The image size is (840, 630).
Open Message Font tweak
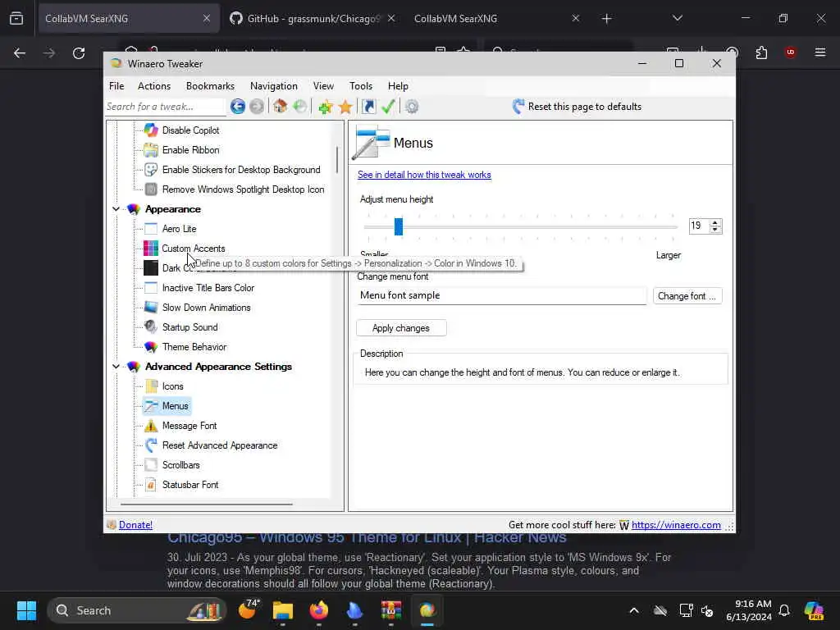(x=189, y=426)
